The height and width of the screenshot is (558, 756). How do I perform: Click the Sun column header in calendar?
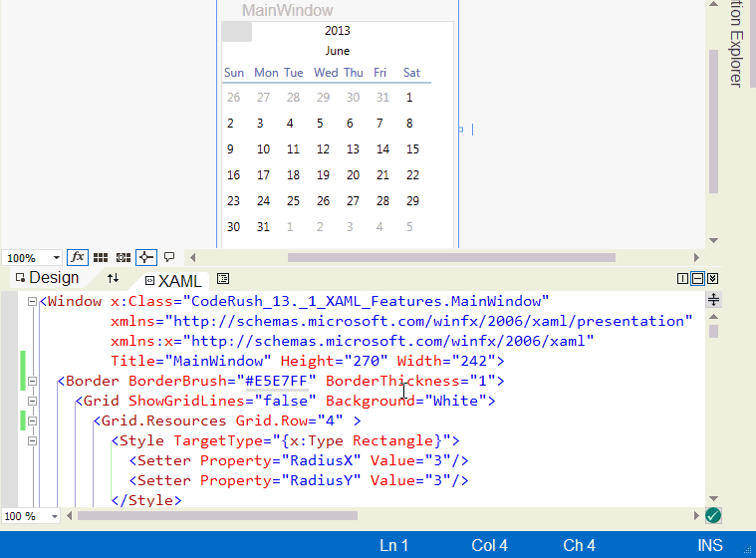234,73
